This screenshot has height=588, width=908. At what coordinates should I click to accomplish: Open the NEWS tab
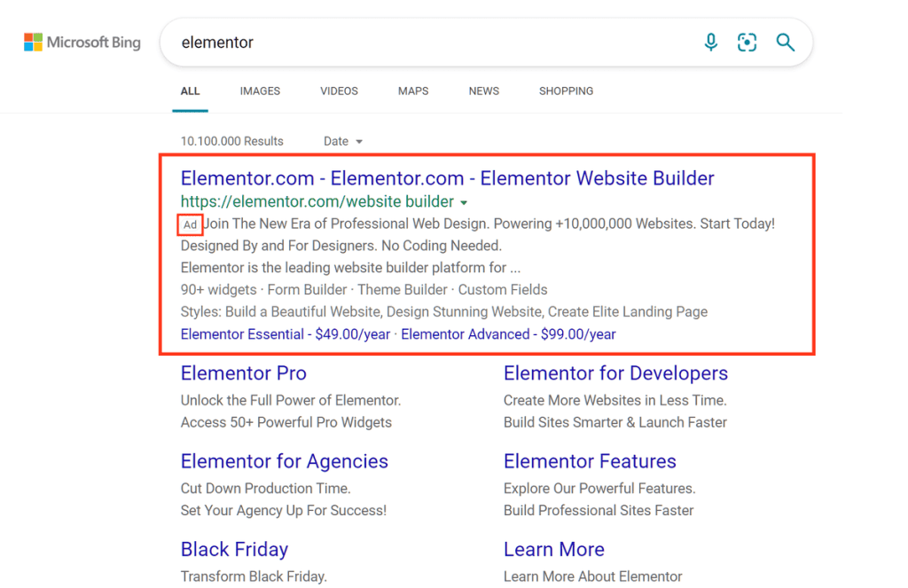pos(483,91)
